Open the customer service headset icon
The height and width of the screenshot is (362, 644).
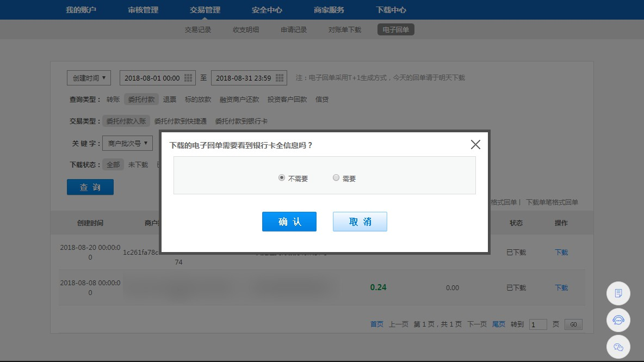[x=618, y=320]
